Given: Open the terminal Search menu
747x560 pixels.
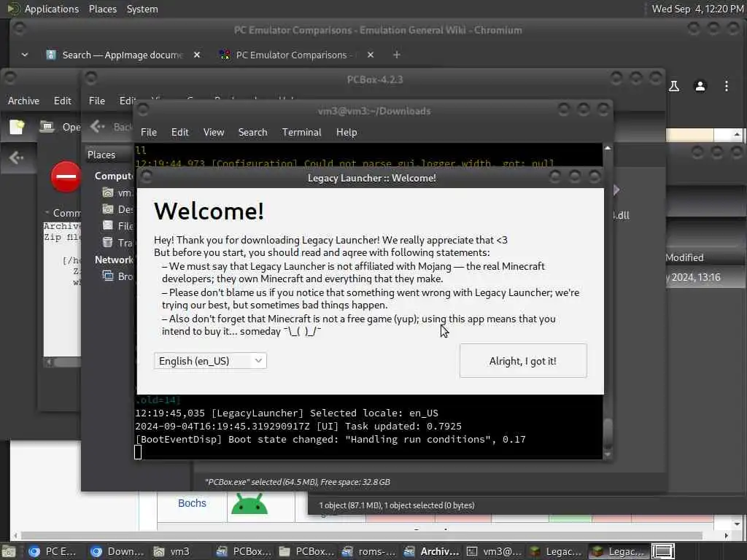Looking at the screenshot, I should pyautogui.click(x=252, y=133).
